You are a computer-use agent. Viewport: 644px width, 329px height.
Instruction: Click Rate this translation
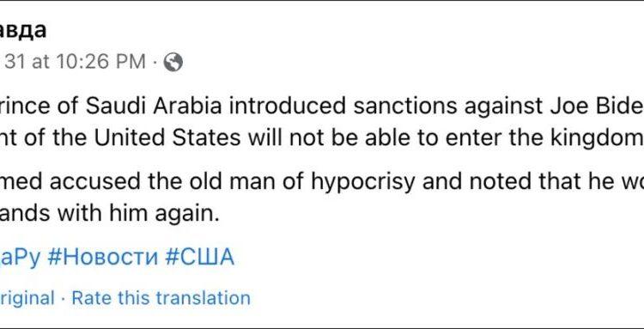coord(161,298)
